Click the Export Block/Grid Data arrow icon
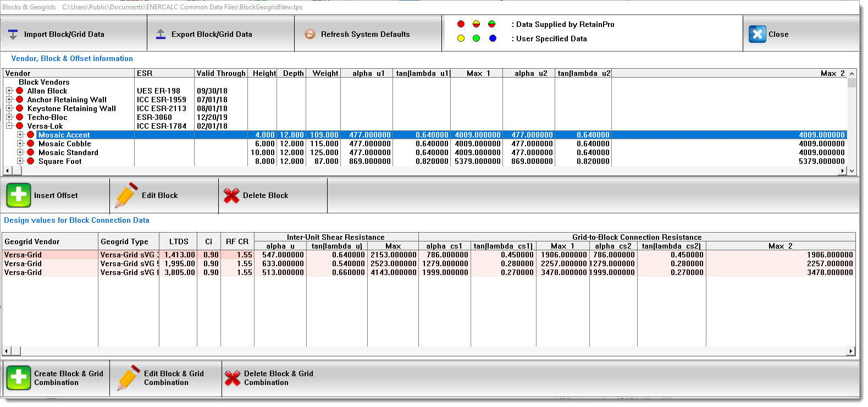Image resolution: width=868 pixels, height=407 pixels. 161,34
